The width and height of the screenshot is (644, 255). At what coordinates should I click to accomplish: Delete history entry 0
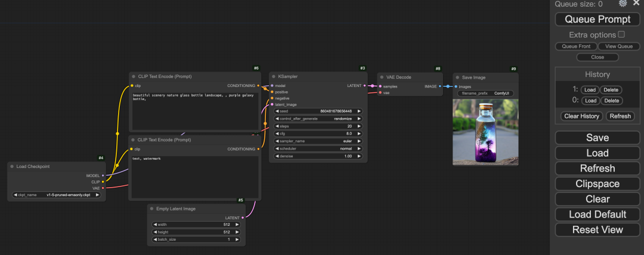(x=612, y=101)
